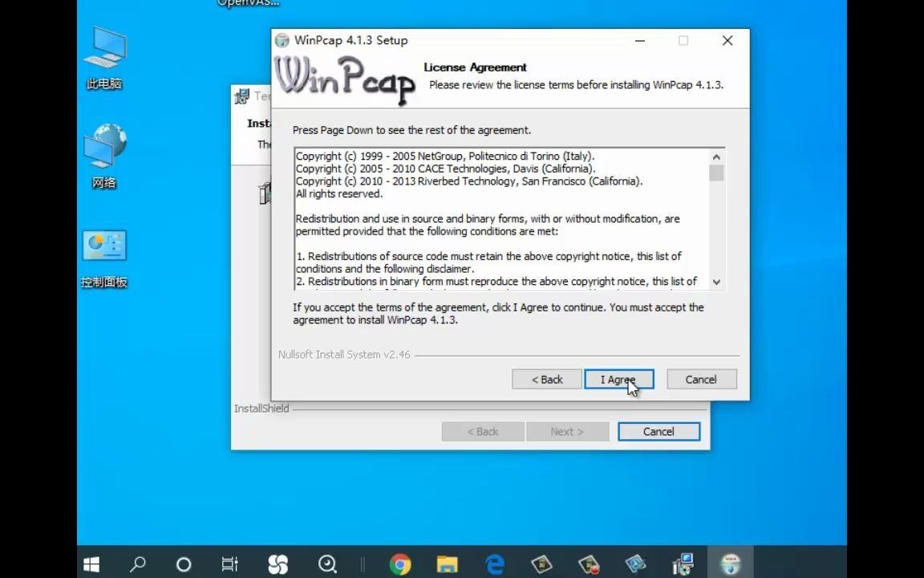Click the 'Copyright (c) 1999 - 2005 NetGroup' line
The height and width of the screenshot is (578, 924).
(x=445, y=157)
